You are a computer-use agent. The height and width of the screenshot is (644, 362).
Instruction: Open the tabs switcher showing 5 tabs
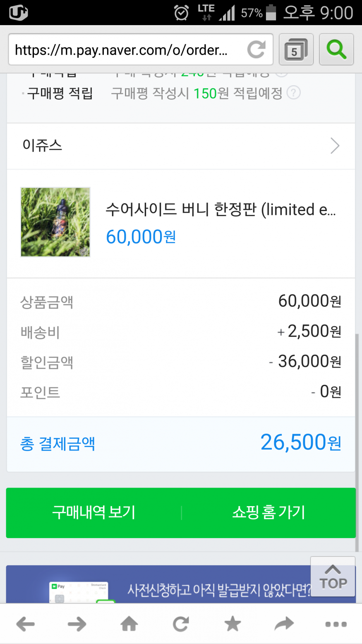296,50
